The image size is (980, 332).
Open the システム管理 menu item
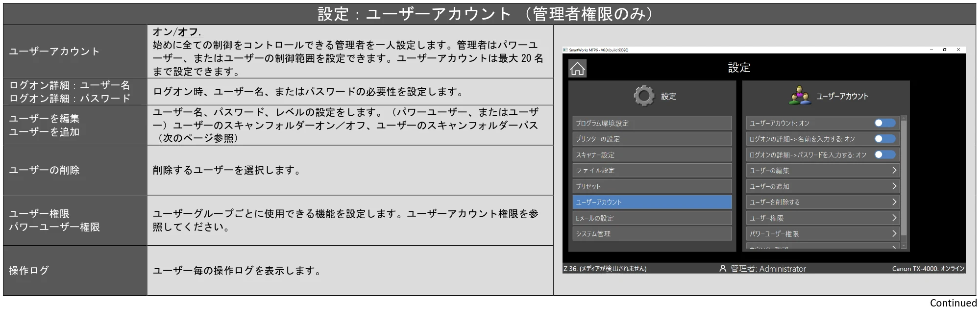[652, 233]
